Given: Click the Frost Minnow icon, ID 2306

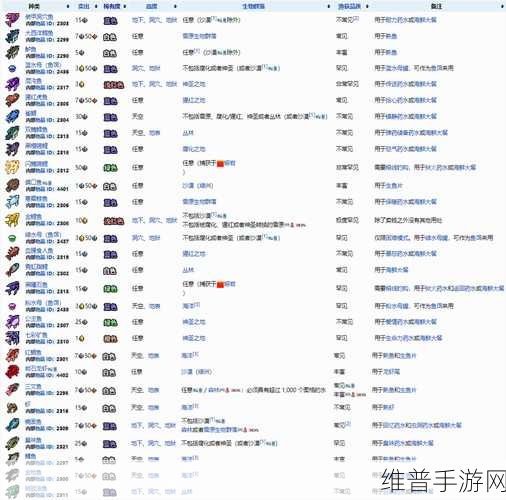Looking at the screenshot, I should [x=12, y=202].
